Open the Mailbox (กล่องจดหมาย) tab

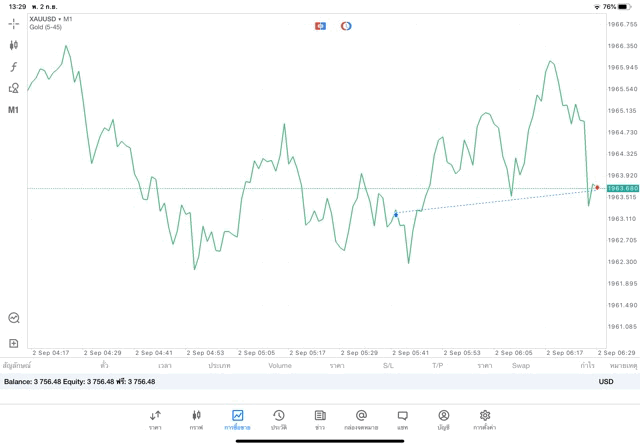361,419
